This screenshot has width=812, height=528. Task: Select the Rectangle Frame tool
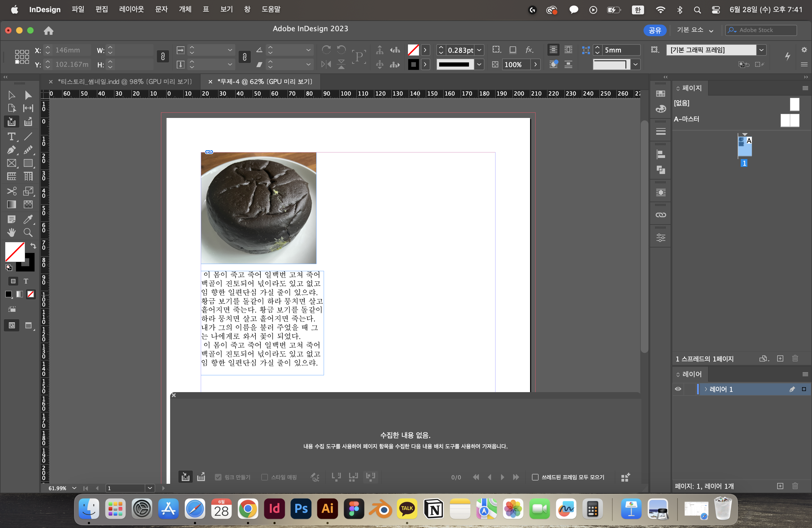pos(11,163)
